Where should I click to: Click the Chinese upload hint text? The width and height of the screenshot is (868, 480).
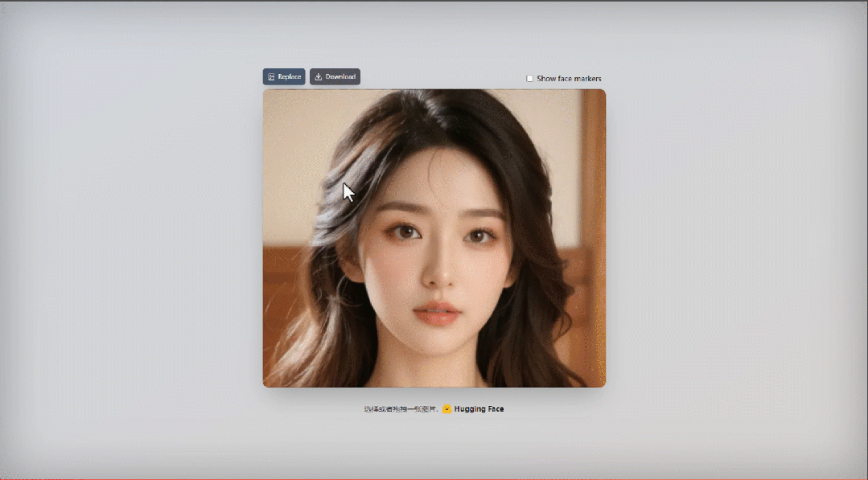click(400, 409)
